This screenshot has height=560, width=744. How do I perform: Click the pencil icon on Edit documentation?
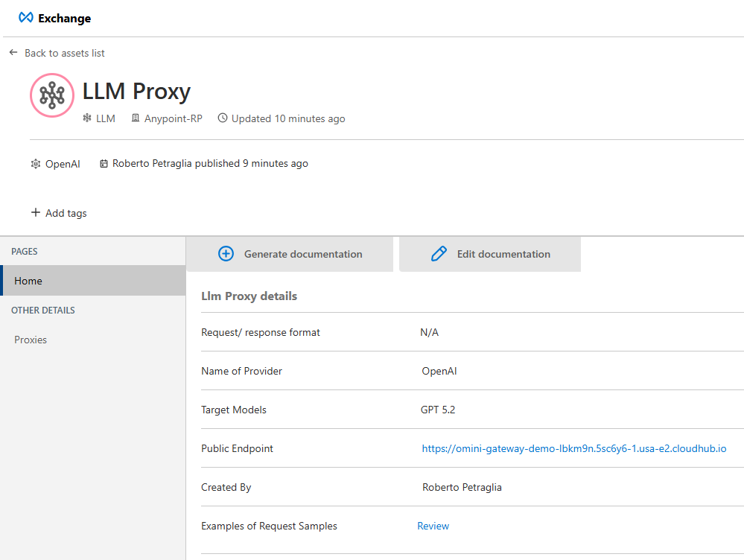point(439,253)
